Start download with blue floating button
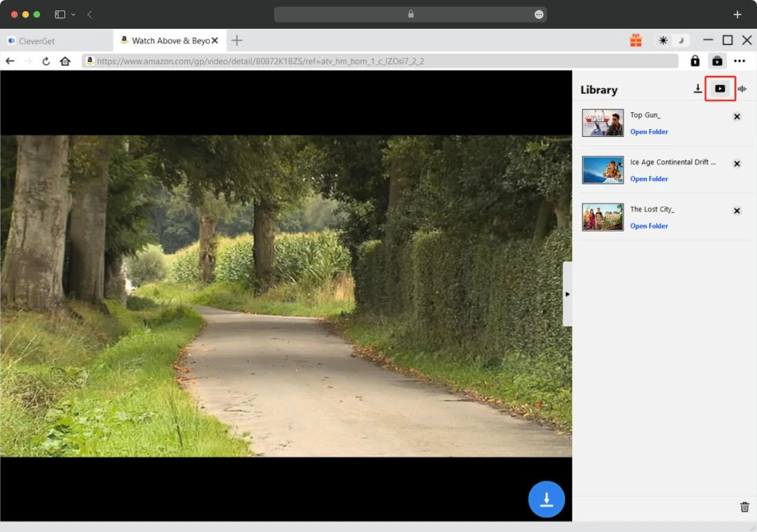 click(x=546, y=499)
